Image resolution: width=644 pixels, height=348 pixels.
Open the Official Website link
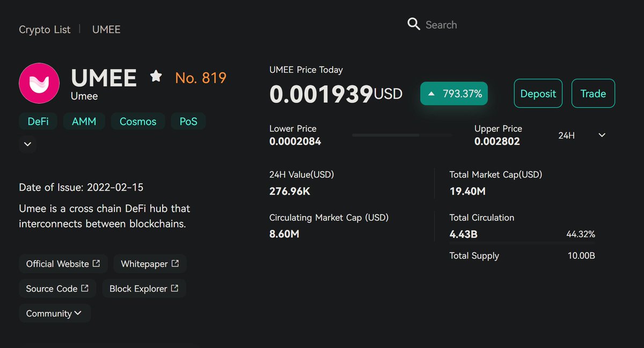[63, 264]
